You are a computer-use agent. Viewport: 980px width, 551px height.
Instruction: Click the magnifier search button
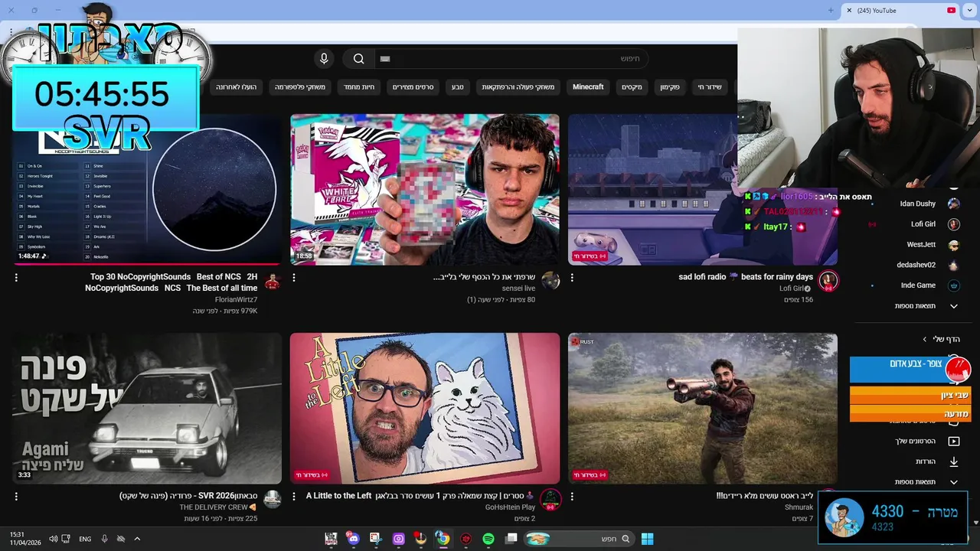(358, 59)
